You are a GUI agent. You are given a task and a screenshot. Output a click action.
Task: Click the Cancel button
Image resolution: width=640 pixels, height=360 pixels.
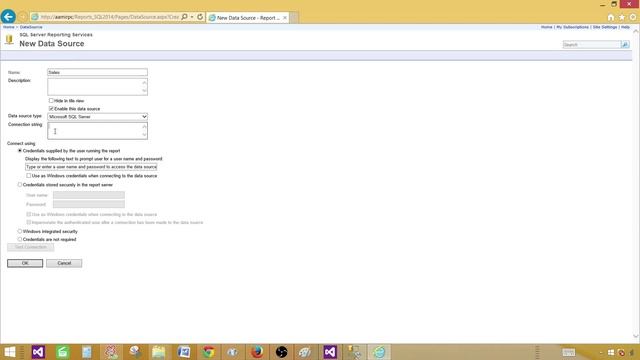64,263
